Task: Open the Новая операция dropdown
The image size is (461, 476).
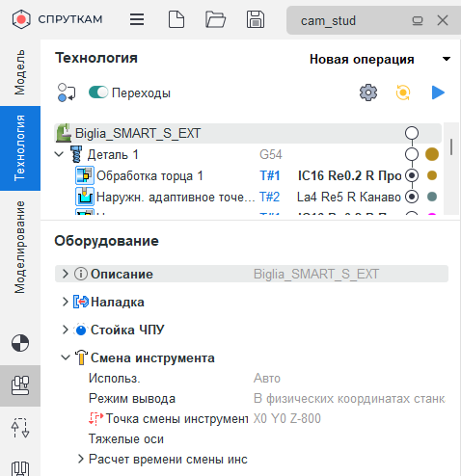Action: coord(447,59)
